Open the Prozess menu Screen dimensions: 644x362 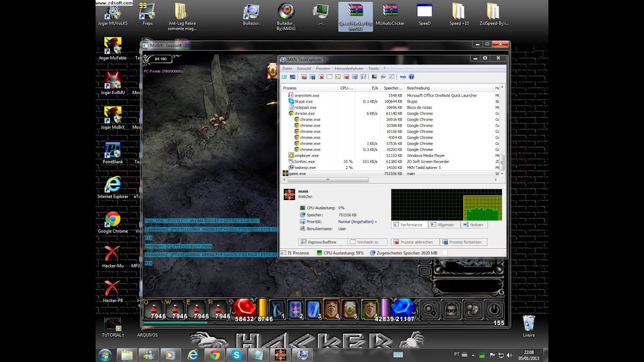pos(323,68)
